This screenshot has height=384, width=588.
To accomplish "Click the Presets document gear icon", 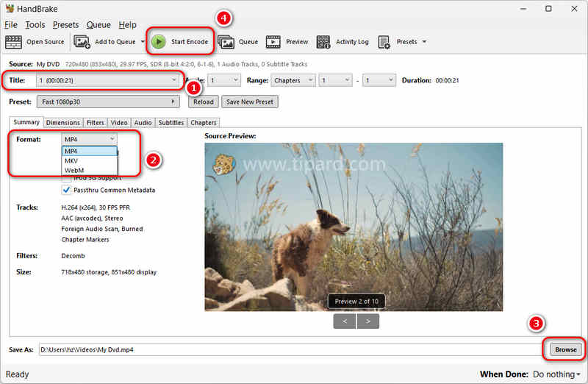I will tap(384, 42).
